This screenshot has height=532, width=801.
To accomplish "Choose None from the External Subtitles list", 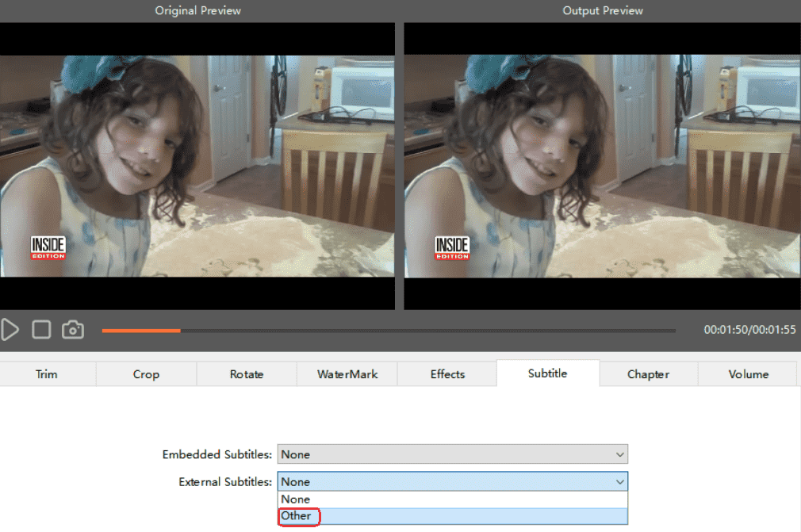I will click(x=452, y=499).
